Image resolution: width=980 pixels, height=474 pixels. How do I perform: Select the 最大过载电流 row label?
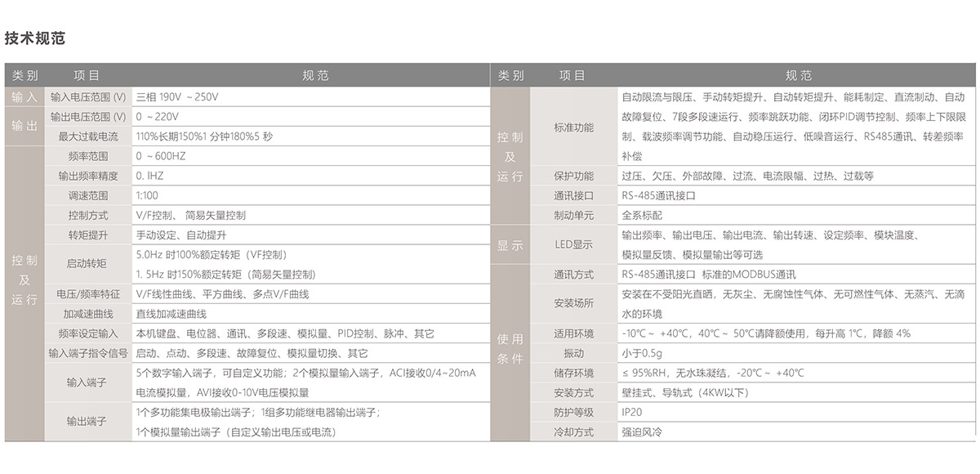click(88, 136)
